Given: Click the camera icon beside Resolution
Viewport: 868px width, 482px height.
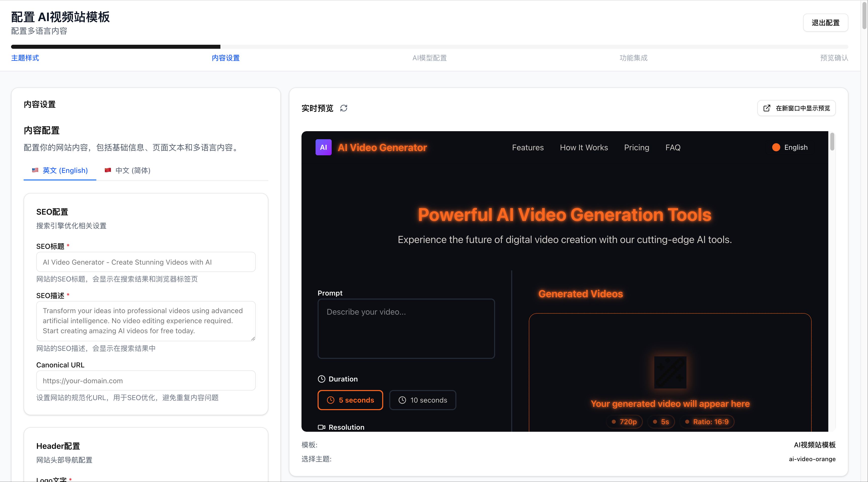Looking at the screenshot, I should [321, 427].
